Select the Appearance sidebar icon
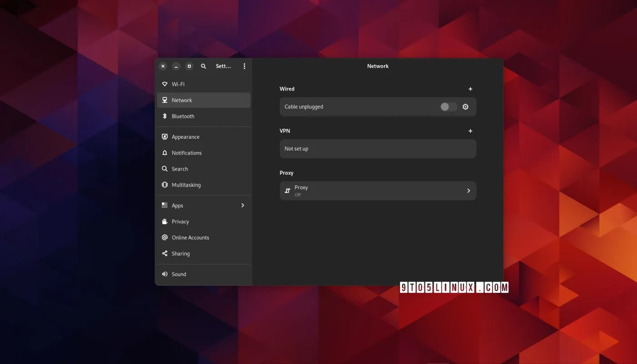This screenshot has height=364, width=637. pos(164,136)
